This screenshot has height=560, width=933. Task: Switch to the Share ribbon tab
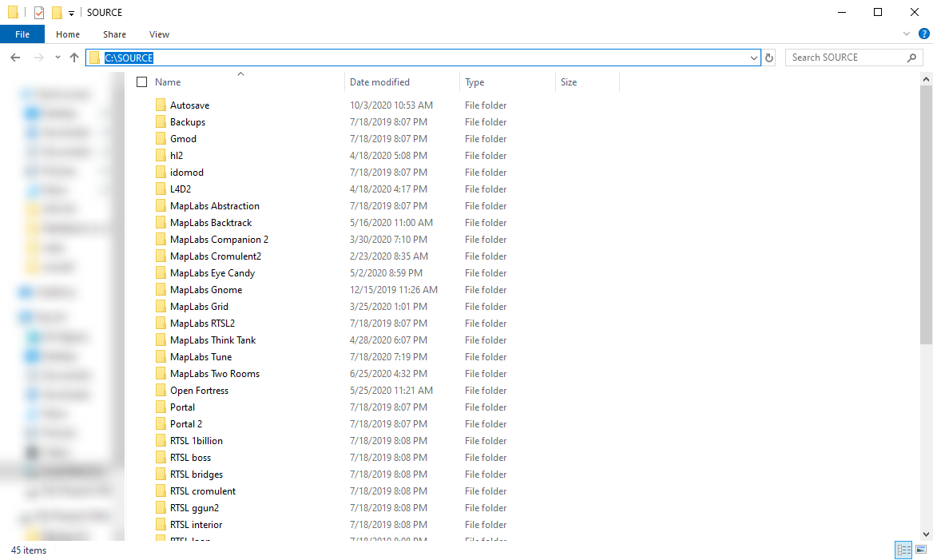114,34
